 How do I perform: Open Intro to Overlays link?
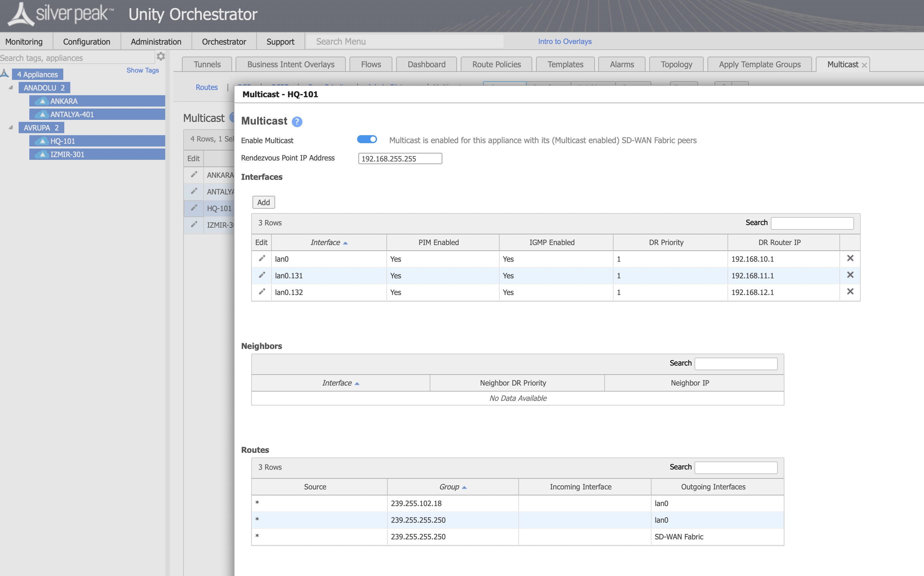[x=565, y=41]
